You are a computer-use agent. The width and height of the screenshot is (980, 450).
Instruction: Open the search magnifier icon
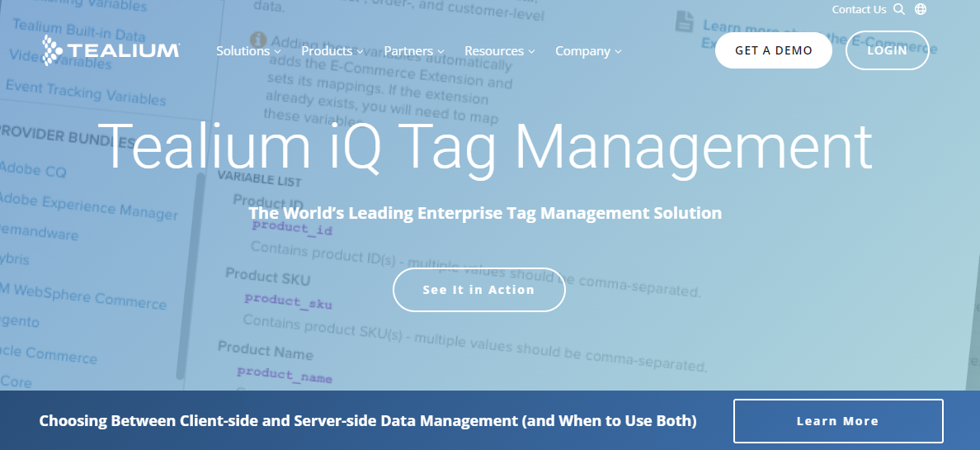click(x=899, y=9)
